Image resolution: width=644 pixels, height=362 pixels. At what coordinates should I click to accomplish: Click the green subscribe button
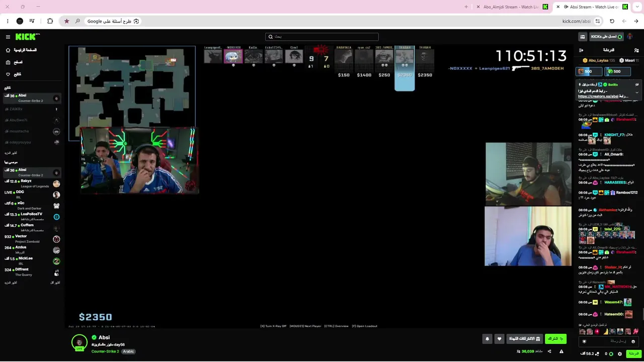click(x=555, y=339)
